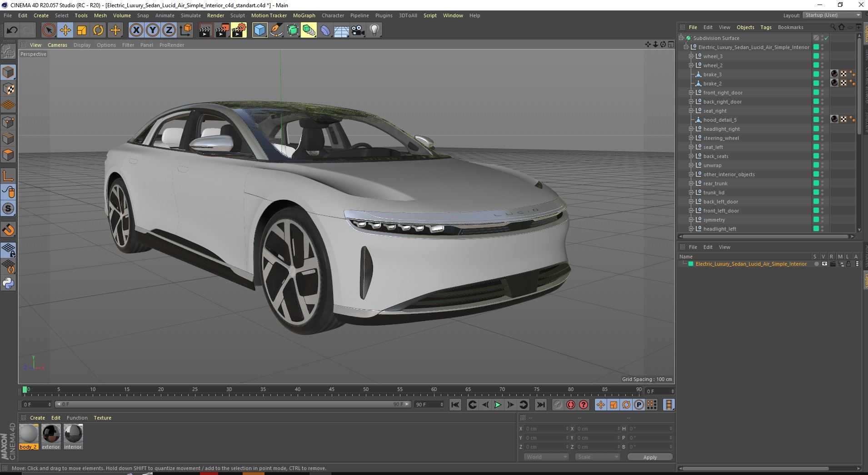Toggle Y axis lock
The width and height of the screenshot is (868, 475).
tap(153, 30)
